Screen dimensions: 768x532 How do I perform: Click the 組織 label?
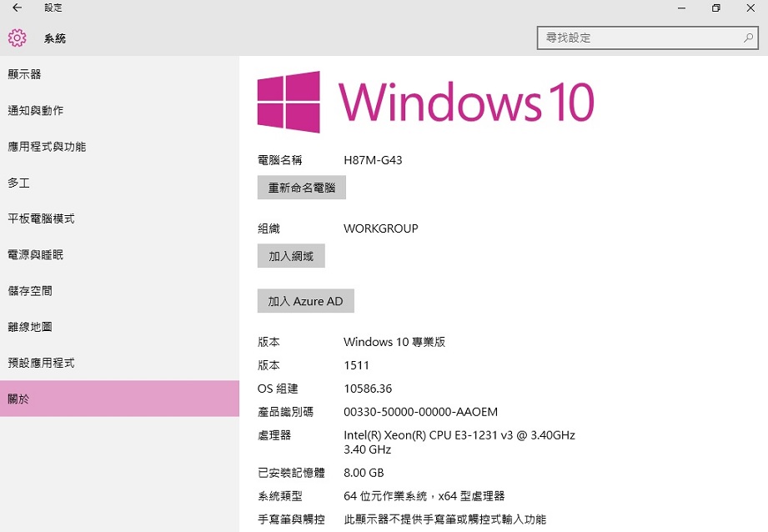(269, 228)
